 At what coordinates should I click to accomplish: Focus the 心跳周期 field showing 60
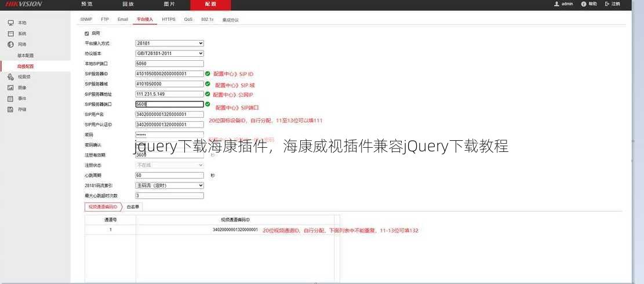[x=170, y=175]
